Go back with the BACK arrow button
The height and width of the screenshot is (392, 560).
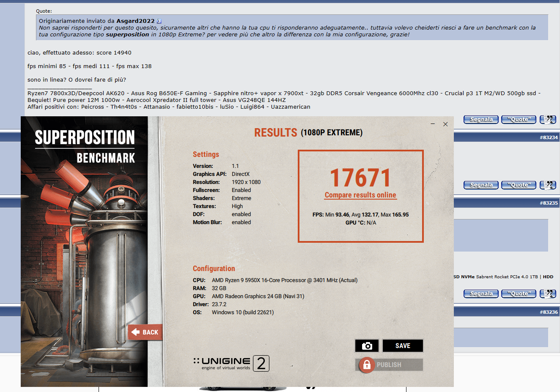[145, 332]
